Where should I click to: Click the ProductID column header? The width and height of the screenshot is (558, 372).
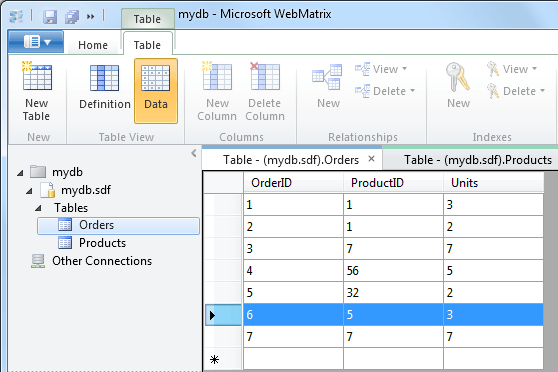pyautogui.click(x=393, y=183)
